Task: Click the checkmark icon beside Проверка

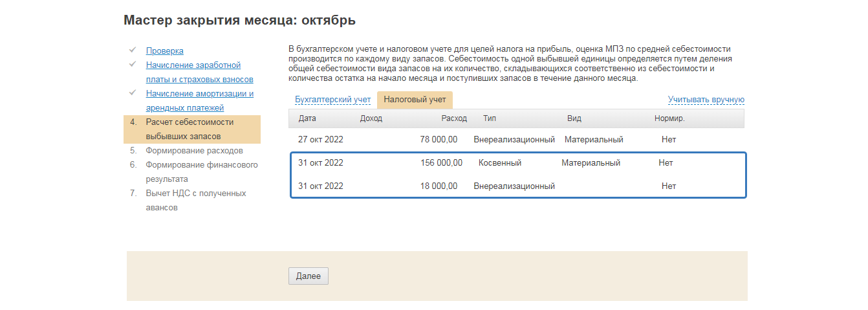Action: tap(132, 50)
